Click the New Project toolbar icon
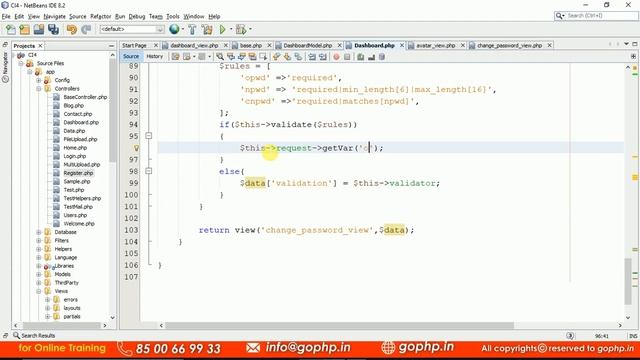The height and width of the screenshot is (360, 640). tap(24, 29)
